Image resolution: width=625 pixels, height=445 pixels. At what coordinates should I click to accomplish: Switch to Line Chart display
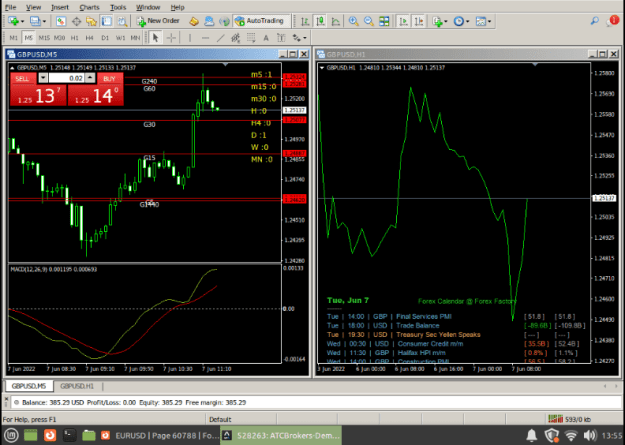point(336,21)
